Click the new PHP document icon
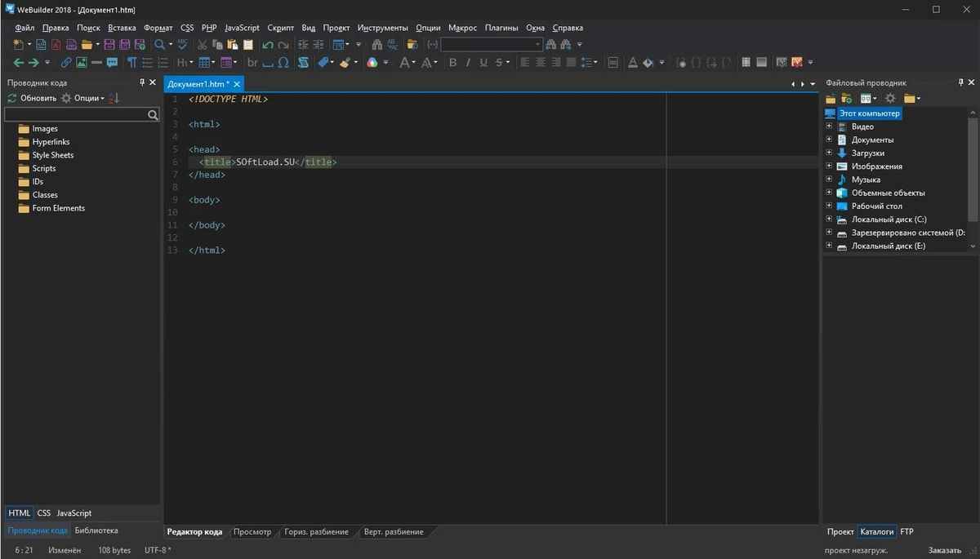The image size is (980, 559). (72, 44)
